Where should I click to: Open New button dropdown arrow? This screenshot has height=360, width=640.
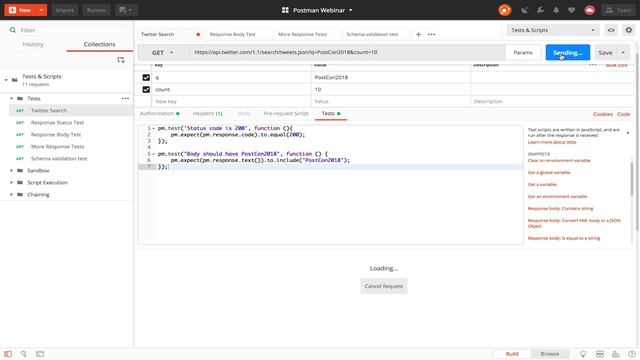point(41,10)
